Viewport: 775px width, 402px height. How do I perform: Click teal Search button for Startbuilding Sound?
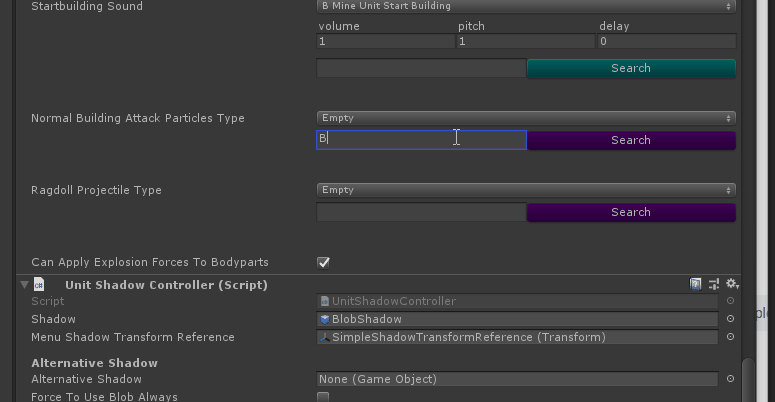click(631, 68)
